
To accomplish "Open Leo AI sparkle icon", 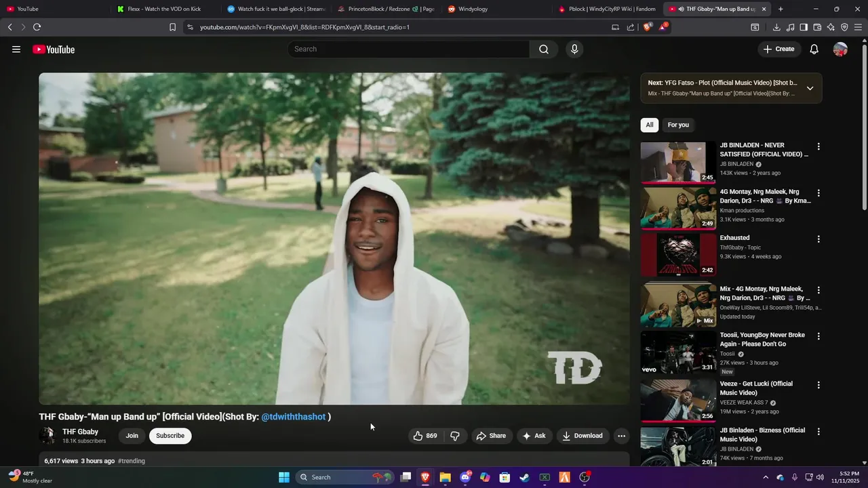I will [x=831, y=27].
